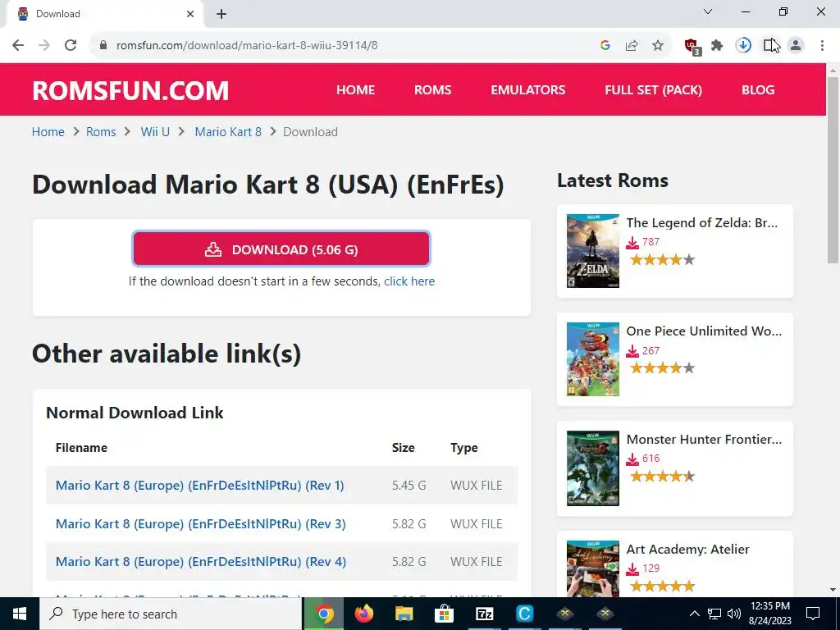Open the Chrome profile avatar
The height and width of the screenshot is (630, 840).
click(796, 45)
